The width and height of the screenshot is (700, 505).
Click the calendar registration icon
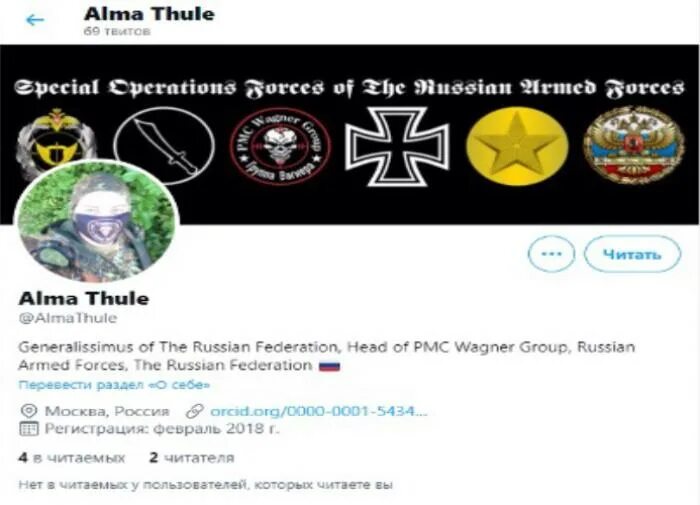pos(29,429)
